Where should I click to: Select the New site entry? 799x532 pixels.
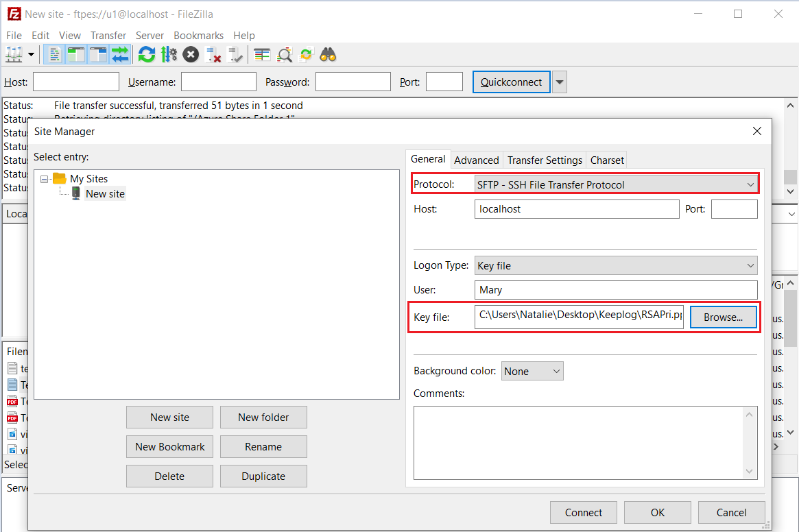click(105, 193)
